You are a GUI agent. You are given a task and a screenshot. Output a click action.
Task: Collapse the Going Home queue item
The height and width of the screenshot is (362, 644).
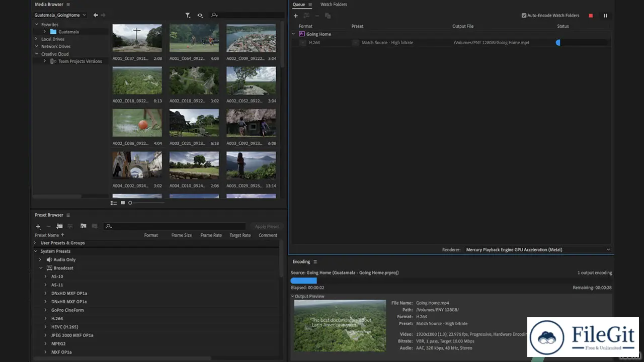[x=293, y=34]
